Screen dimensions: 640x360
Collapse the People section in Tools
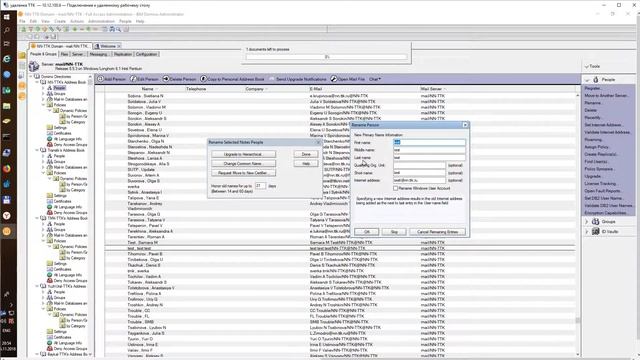(587, 80)
